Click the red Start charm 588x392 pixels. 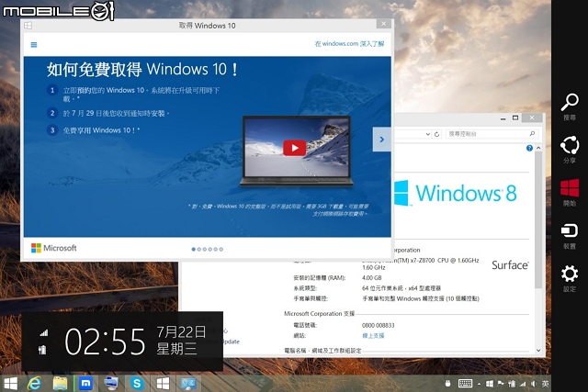tap(570, 192)
